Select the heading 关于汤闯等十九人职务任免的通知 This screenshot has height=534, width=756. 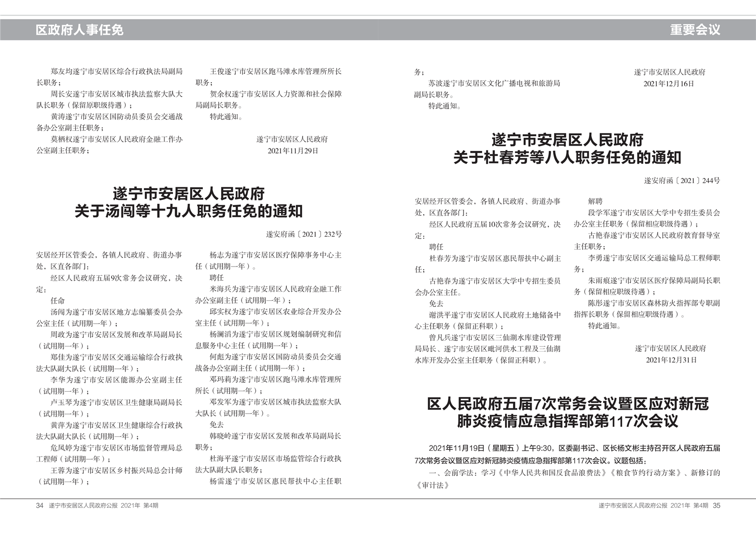189,211
